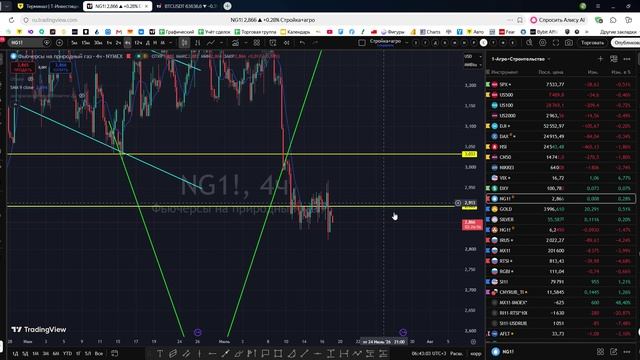Select the rectangle drawing tool in bottom toolbar

tap(278, 353)
